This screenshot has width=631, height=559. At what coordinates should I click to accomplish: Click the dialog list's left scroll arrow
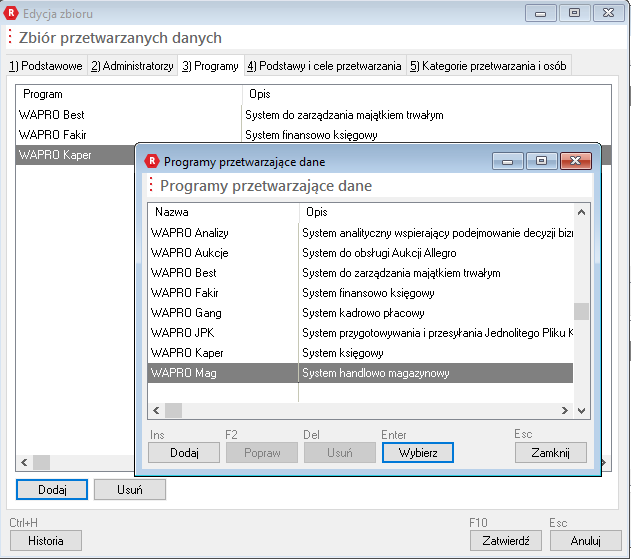coord(156,410)
